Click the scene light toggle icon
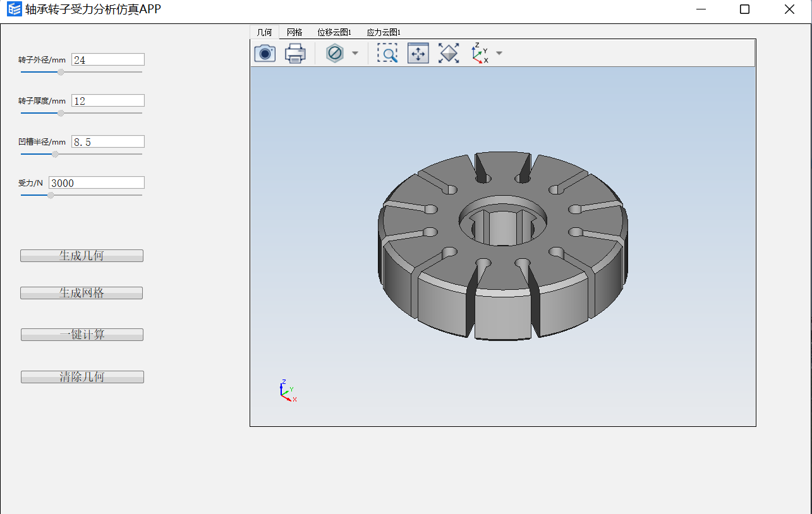The image size is (812, 514). [449, 54]
